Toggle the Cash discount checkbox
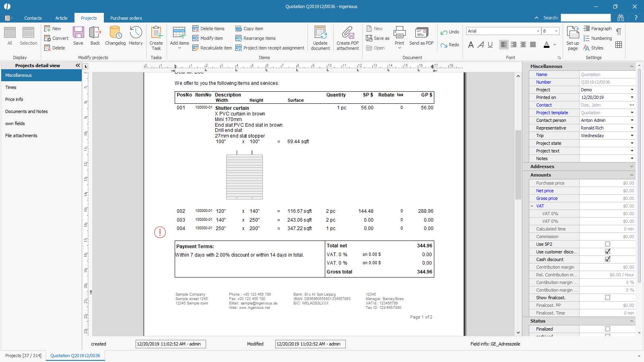Screen dimensions: 644x362 click(607, 259)
